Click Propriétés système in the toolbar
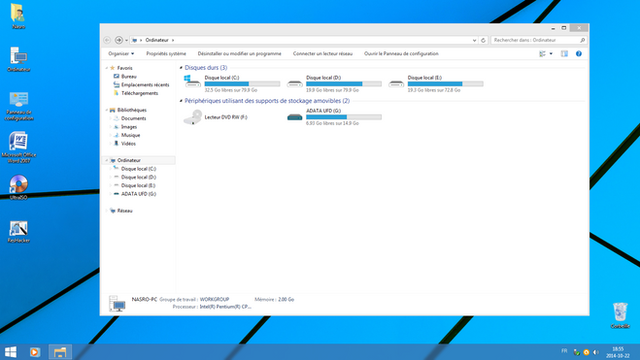Screen dimensions: 640x360 166,54
